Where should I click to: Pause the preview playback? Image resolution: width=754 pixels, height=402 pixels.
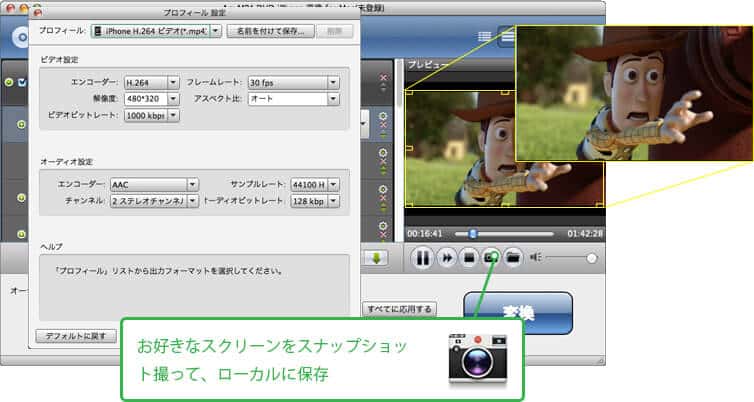pos(422,258)
